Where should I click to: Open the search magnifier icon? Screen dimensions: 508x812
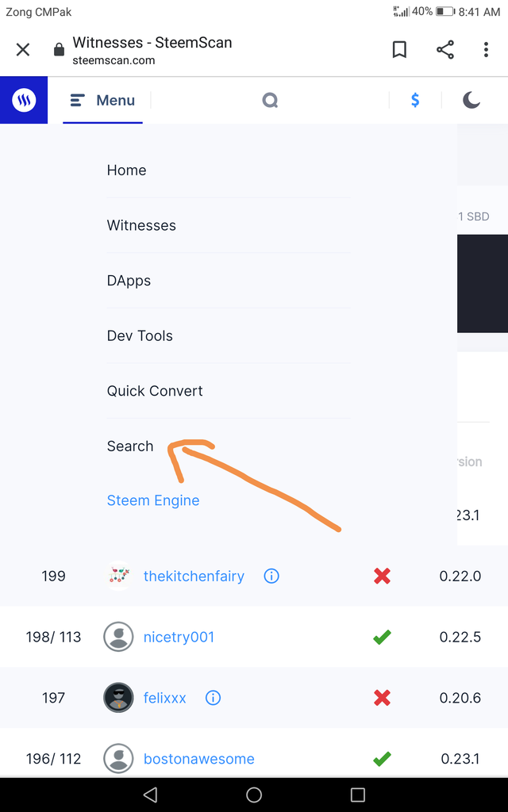pos(270,101)
